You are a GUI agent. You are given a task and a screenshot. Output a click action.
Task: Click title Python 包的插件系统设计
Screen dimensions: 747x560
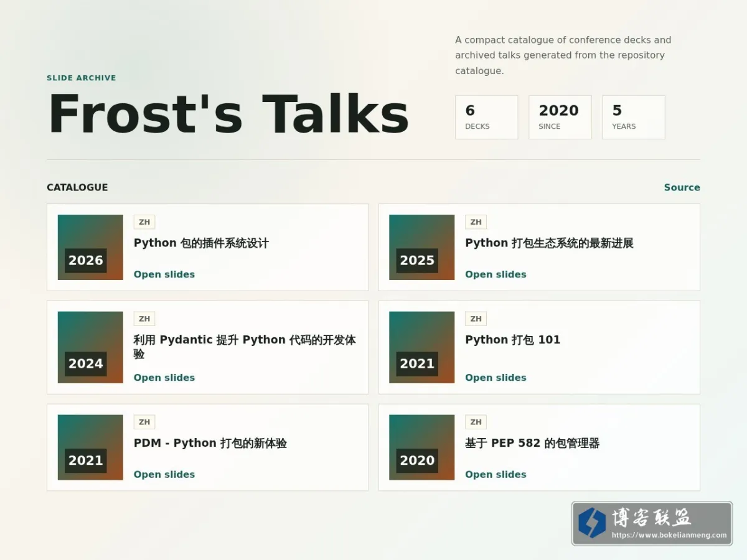pos(201,243)
